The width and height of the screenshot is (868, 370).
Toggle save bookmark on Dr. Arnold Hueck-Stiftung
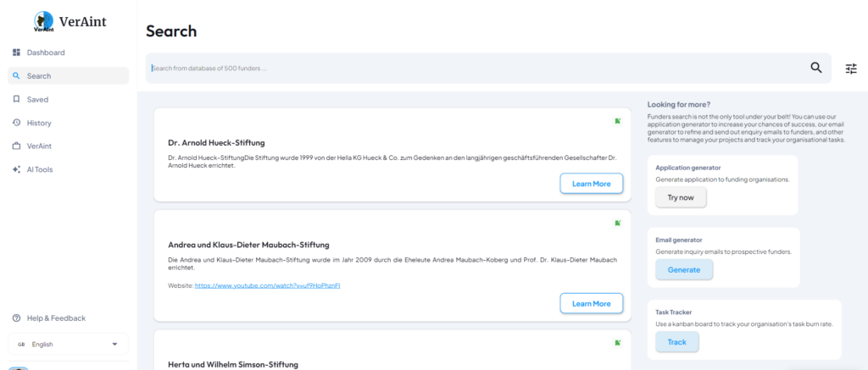(x=618, y=121)
